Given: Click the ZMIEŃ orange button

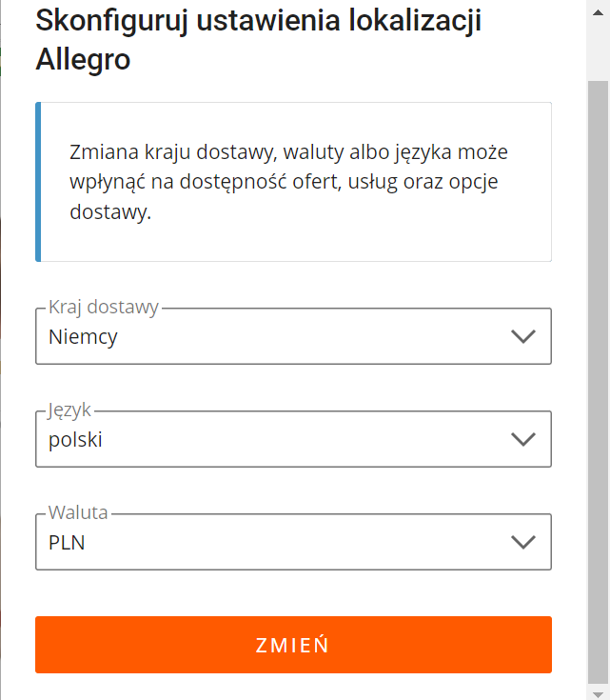Looking at the screenshot, I should 293,645.
